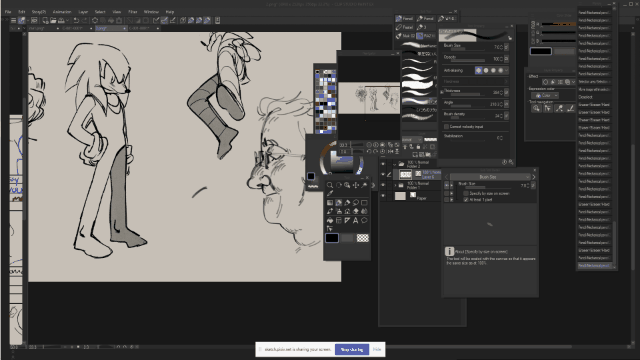
Task: Open the Expression color dropdown
Action: (x=546, y=96)
